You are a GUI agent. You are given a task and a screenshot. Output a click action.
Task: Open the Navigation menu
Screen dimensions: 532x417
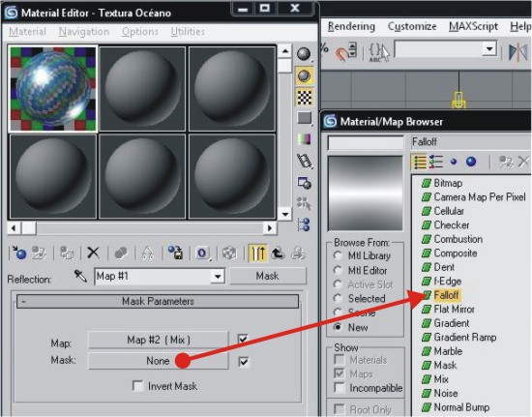click(84, 32)
